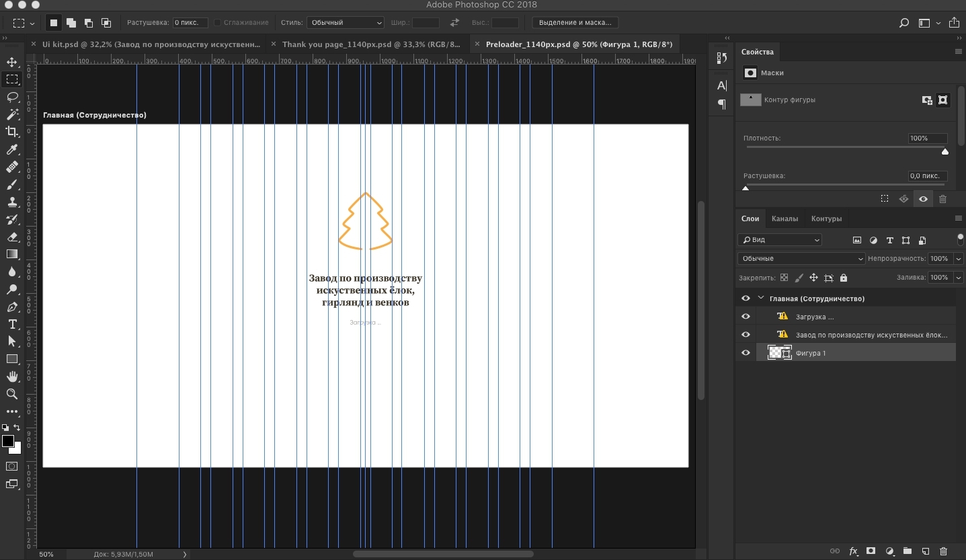The height and width of the screenshot is (560, 966).
Task: Open the blend mode dropdown Обычные
Action: click(801, 259)
